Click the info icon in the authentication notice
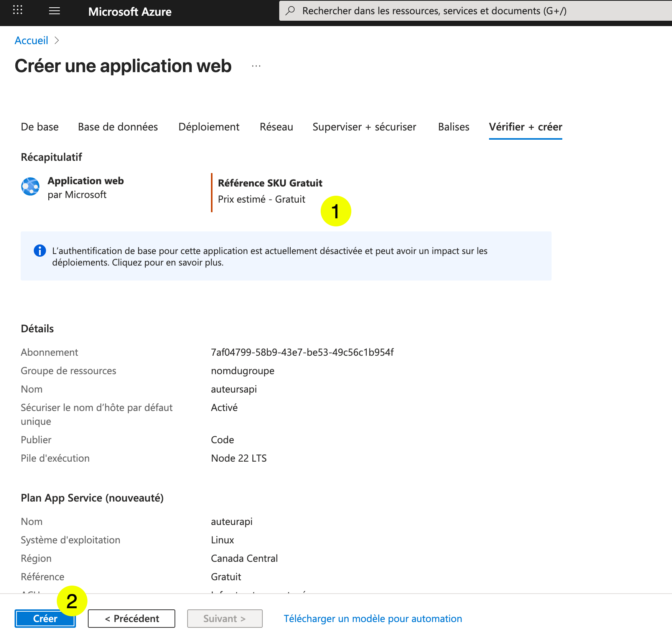 click(40, 251)
